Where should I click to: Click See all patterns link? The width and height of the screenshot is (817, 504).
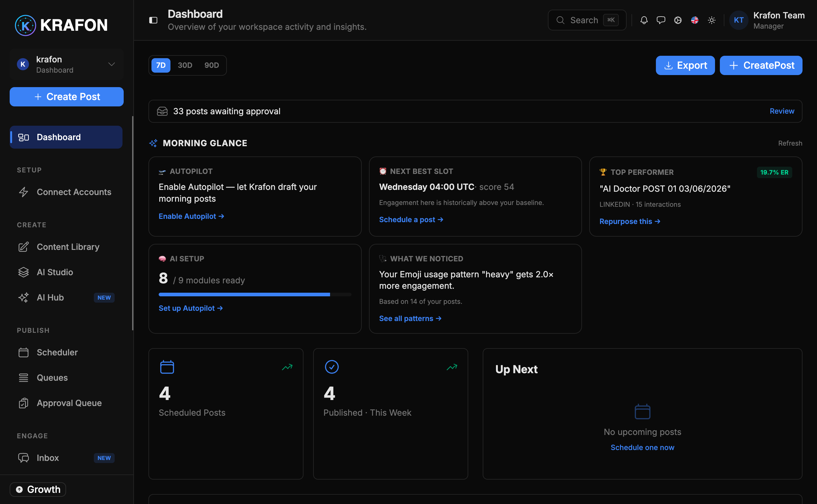click(410, 319)
